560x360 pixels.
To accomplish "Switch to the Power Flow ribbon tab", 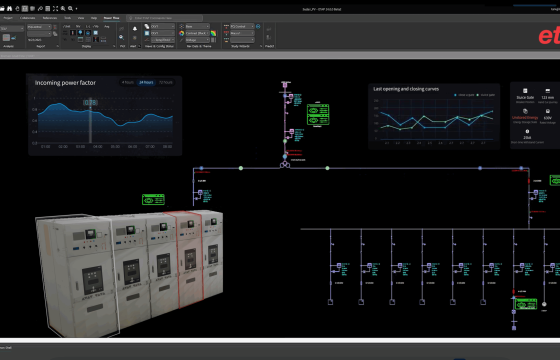I will click(111, 18).
